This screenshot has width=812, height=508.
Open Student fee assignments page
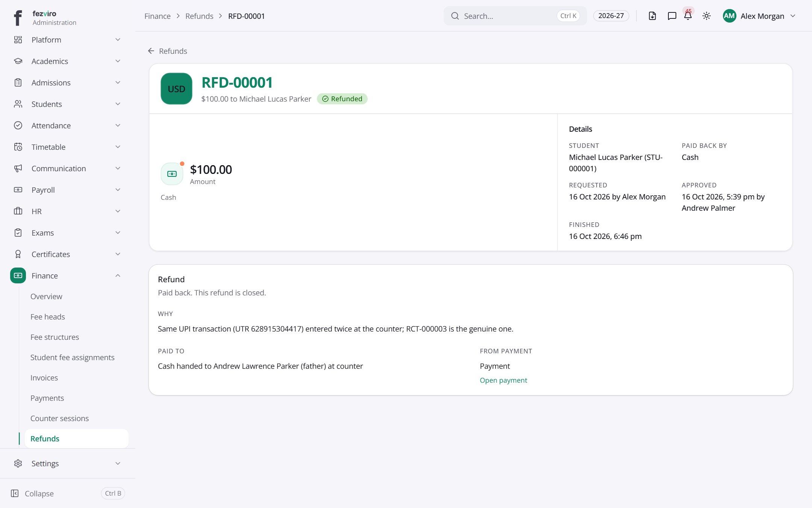[72, 357]
